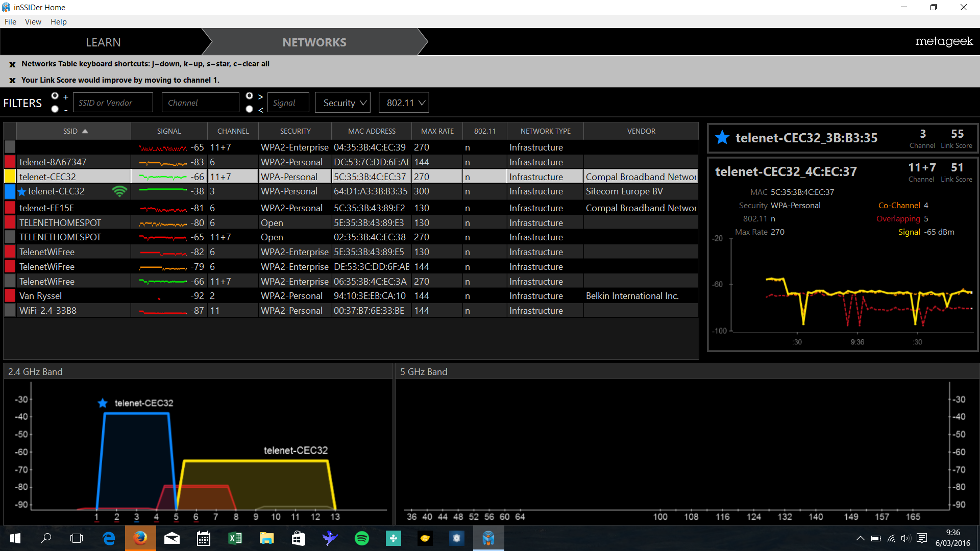
Task: Click yellow telenet-CEC32 label in 2.4 GHz graph
Action: click(x=296, y=450)
